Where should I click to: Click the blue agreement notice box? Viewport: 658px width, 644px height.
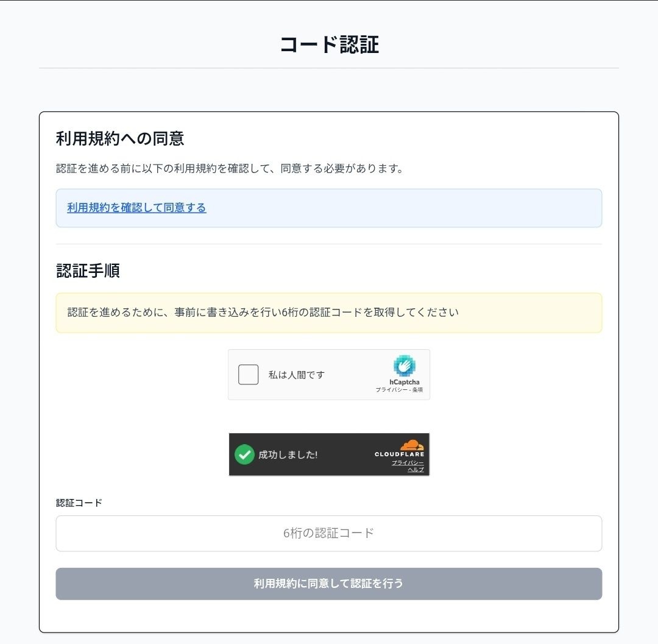pyautogui.click(x=329, y=208)
